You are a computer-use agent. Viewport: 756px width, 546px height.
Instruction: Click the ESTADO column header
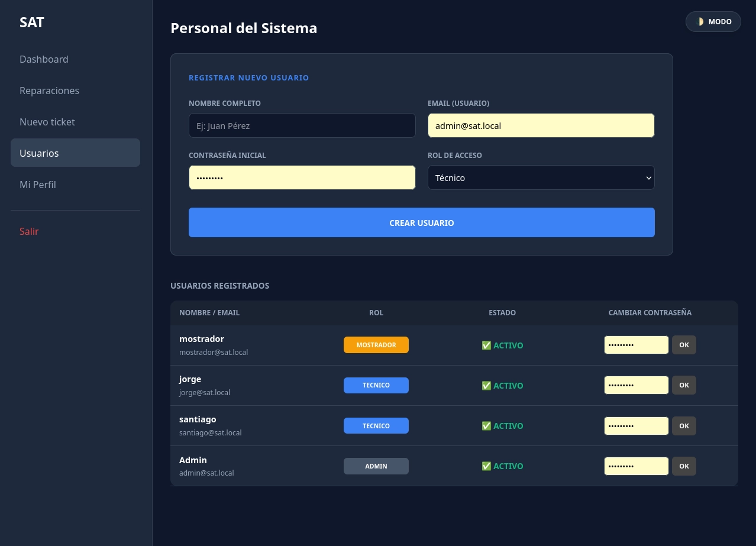[502, 312]
